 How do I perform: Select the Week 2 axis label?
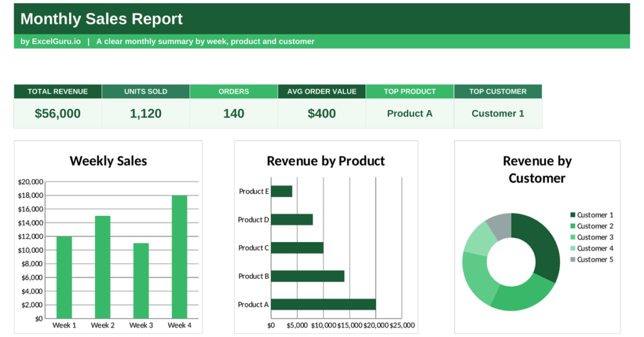point(103,326)
